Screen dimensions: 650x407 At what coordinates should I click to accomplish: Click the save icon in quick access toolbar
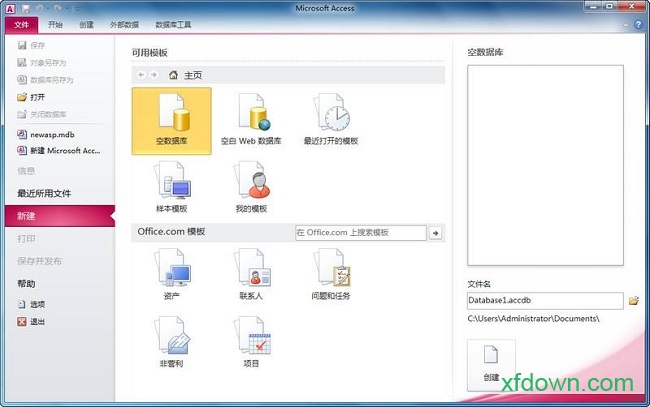(26, 8)
